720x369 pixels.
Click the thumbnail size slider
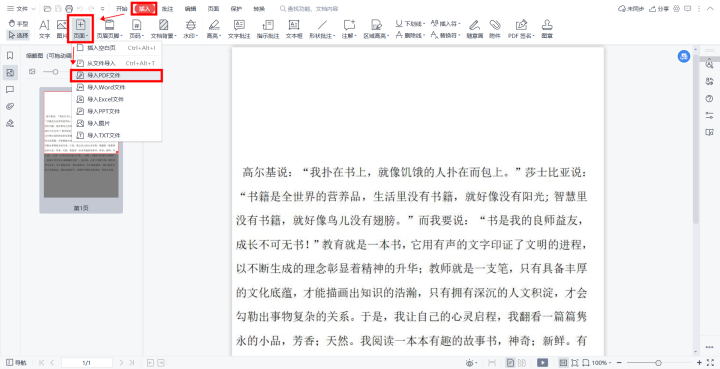pos(55,72)
